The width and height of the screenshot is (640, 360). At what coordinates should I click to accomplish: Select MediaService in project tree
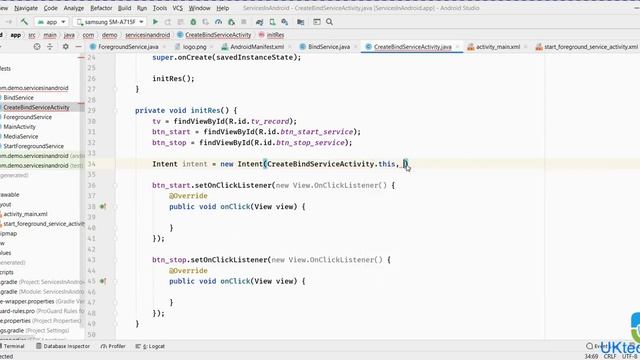click(20, 136)
